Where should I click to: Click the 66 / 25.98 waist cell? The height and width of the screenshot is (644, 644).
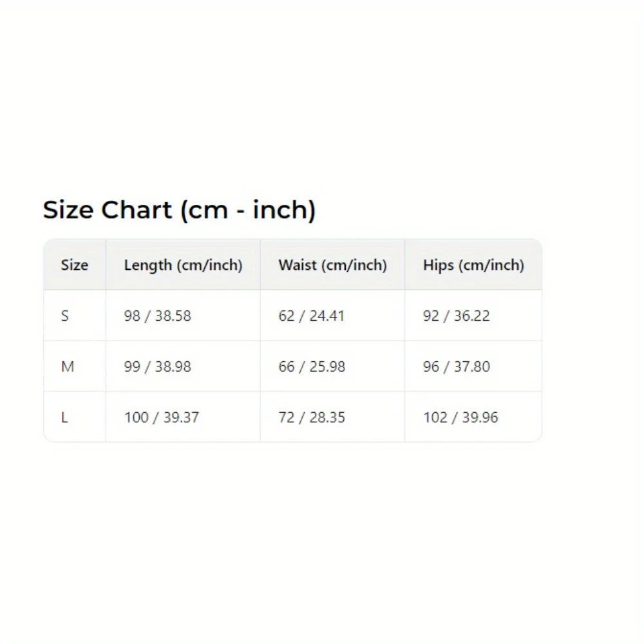(x=312, y=366)
